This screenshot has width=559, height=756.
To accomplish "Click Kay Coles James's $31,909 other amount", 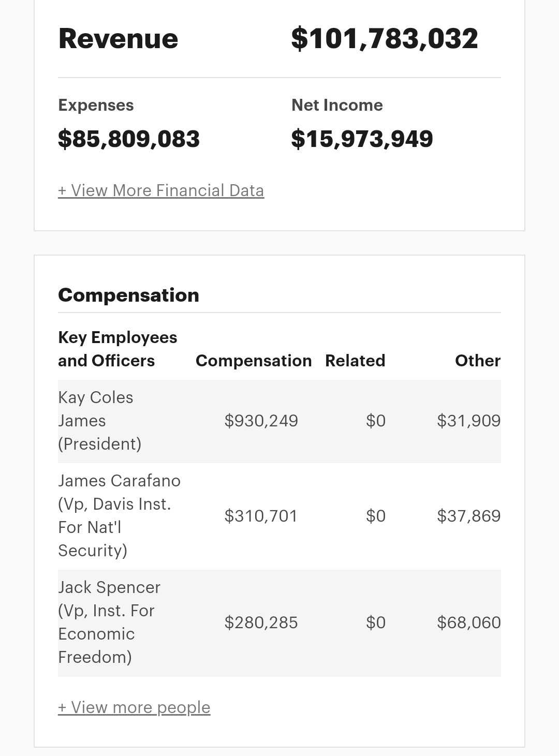I will [x=468, y=421].
